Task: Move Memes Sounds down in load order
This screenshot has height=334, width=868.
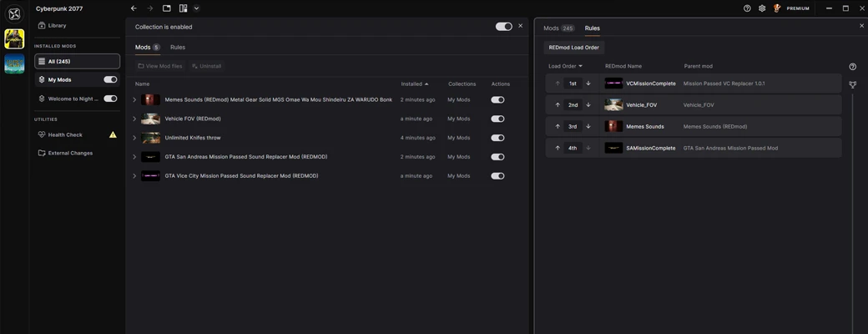Action: pyautogui.click(x=588, y=126)
